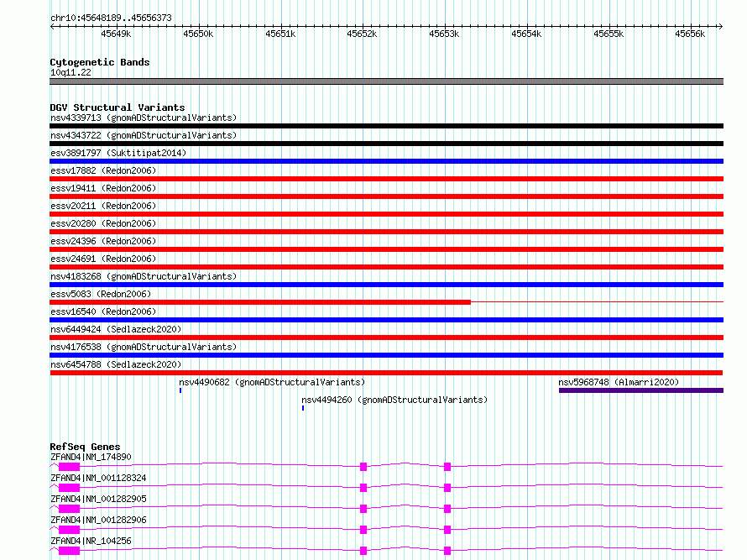The height and width of the screenshot is (560, 747).
Task: Click the nsv4490682 small blue variant marker
Action: click(x=180, y=390)
